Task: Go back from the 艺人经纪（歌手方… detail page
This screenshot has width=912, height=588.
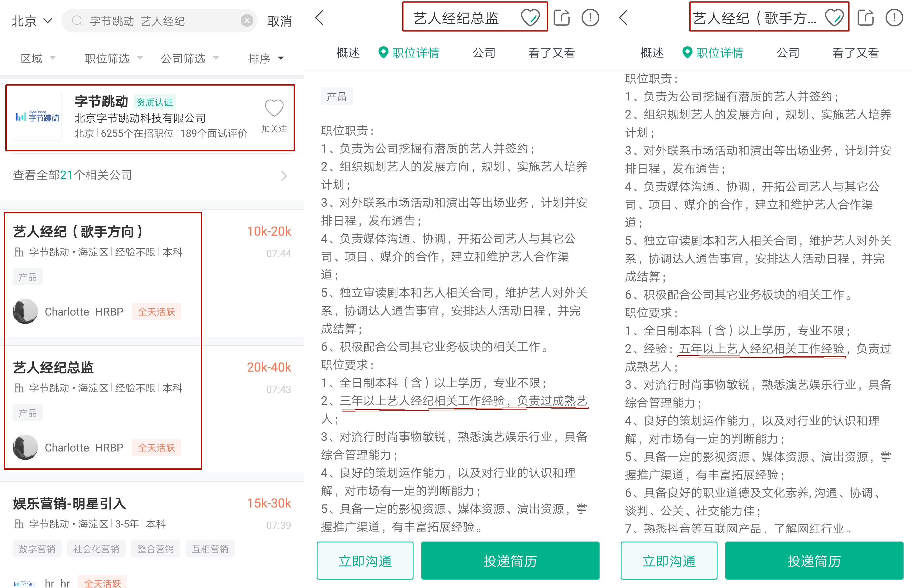Action: point(623,17)
